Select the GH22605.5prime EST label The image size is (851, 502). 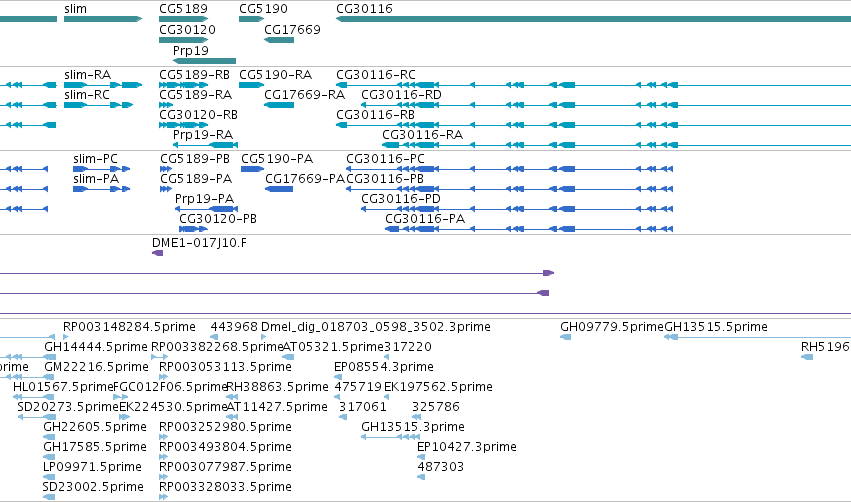click(x=95, y=428)
